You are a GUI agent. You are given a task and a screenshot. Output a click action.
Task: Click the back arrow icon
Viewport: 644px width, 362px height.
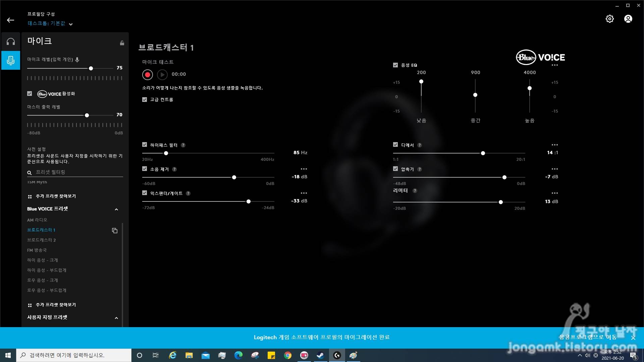(10, 20)
